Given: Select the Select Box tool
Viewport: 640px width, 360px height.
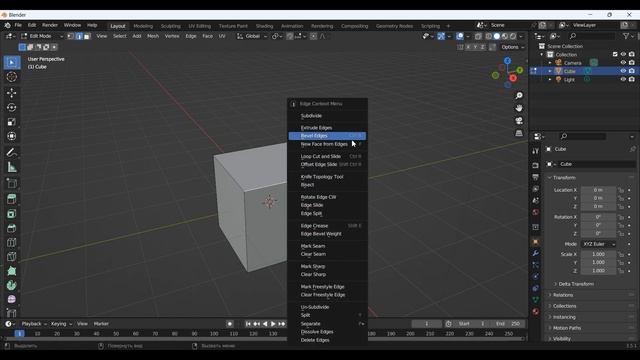Looking at the screenshot, I should coord(11,62).
